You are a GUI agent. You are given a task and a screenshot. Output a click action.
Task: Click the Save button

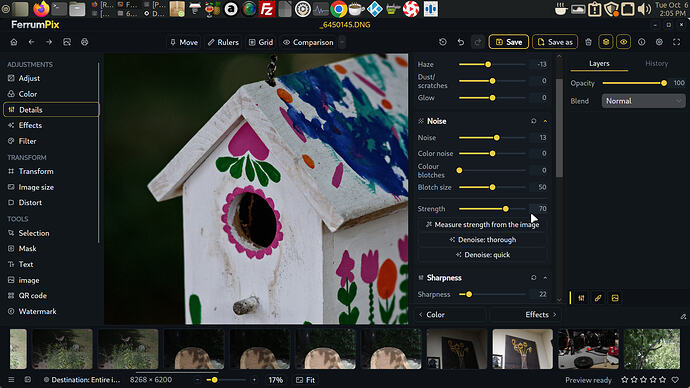click(509, 42)
